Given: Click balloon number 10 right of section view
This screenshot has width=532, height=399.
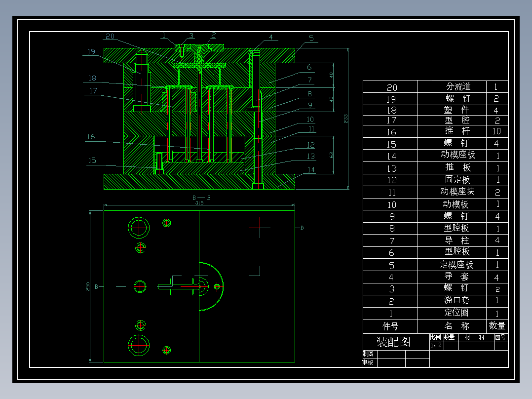Looking at the screenshot, I should [x=310, y=120].
